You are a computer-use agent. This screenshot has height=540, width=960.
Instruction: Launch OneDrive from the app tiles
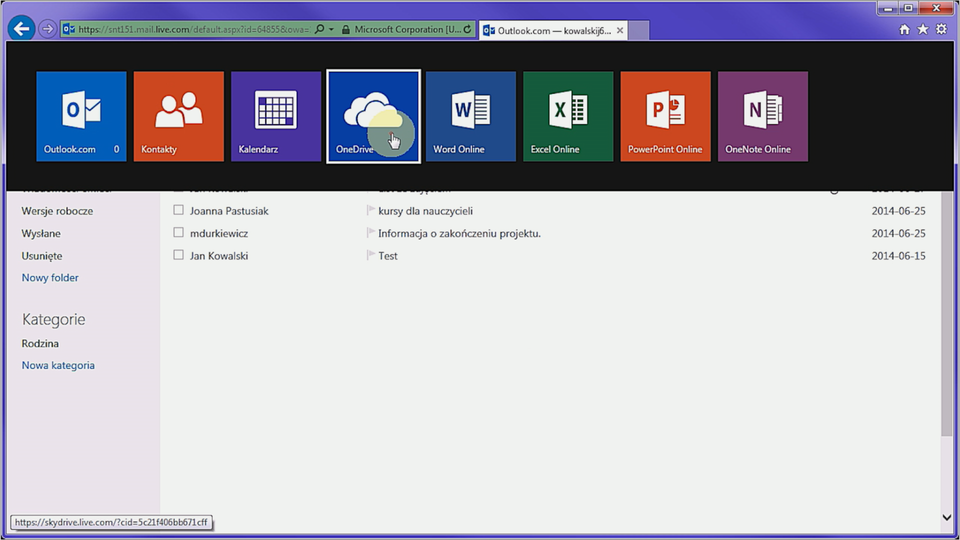point(373,116)
